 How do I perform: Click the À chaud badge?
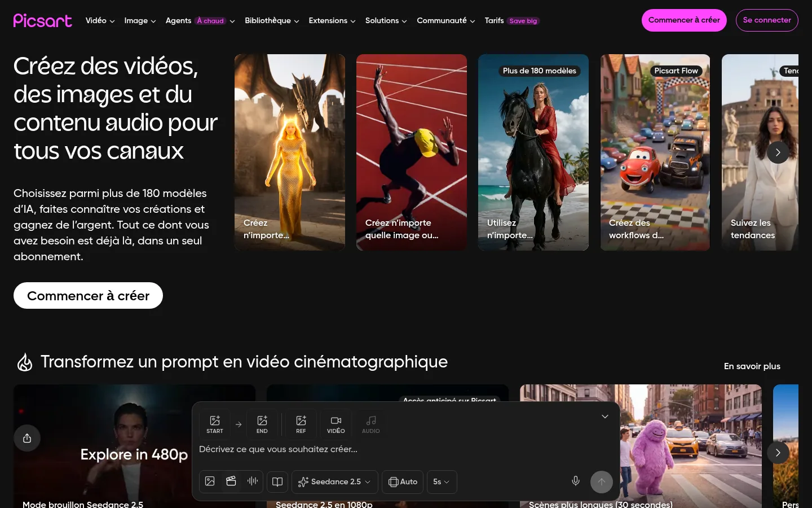[210, 21]
